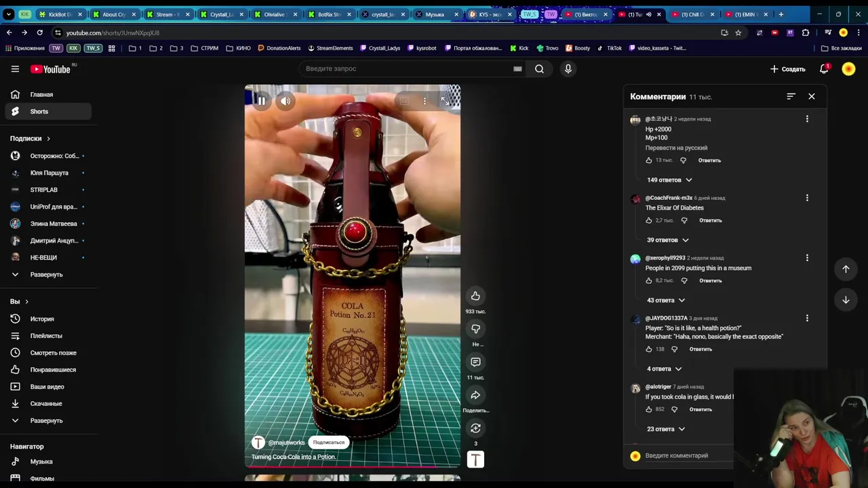Expand 23 replies under alotriger comment
Viewport: 868px width, 488px height.
666,429
